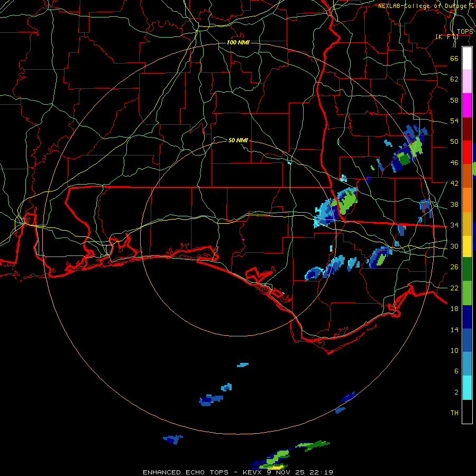
Task: Click the '18' legend value
Action: point(454,309)
